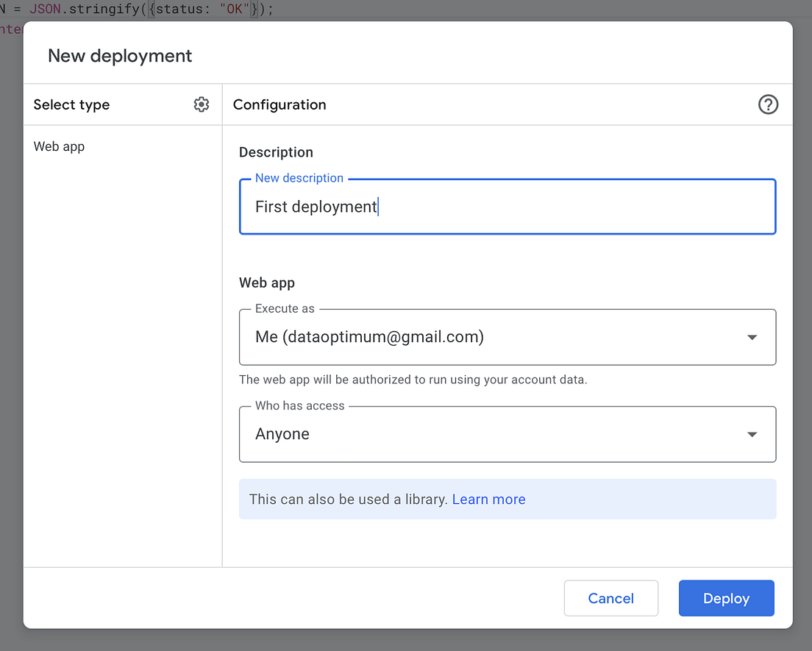Click the Who has access field showing Anyone

point(508,434)
